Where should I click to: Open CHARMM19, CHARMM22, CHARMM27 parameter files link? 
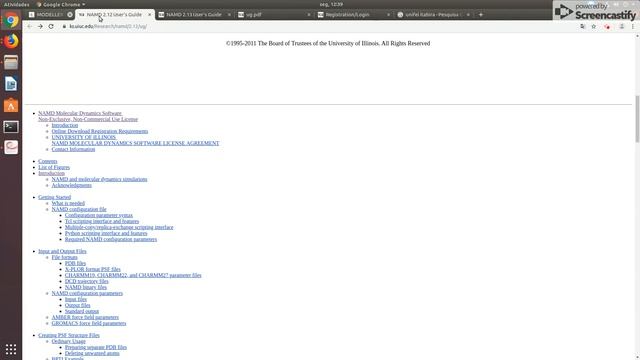click(133, 276)
